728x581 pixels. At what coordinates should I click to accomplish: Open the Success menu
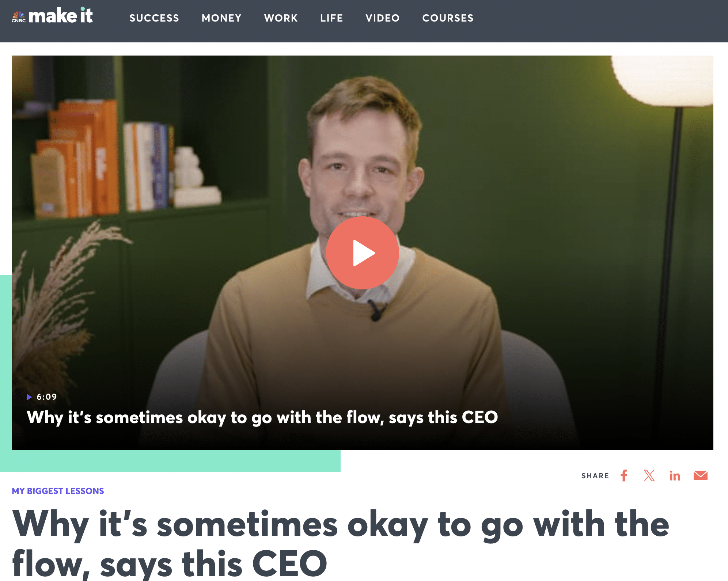coord(154,18)
